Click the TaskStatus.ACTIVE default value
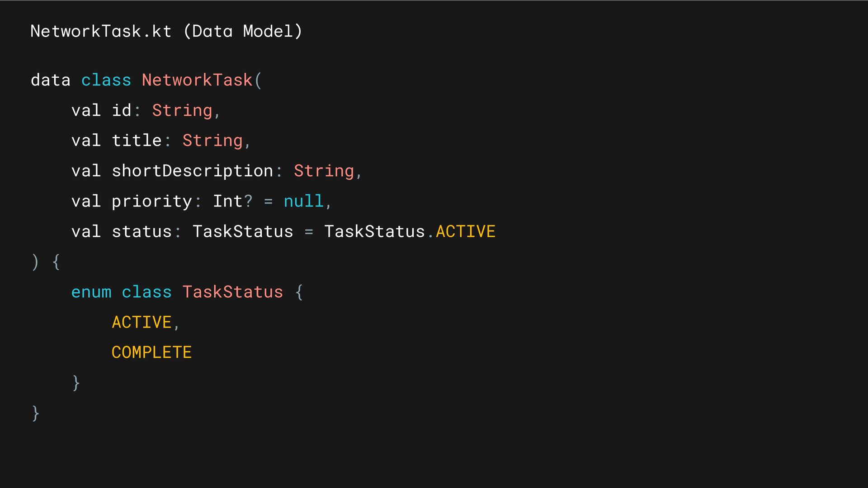Viewport: 868px width, 488px height. 410,231
